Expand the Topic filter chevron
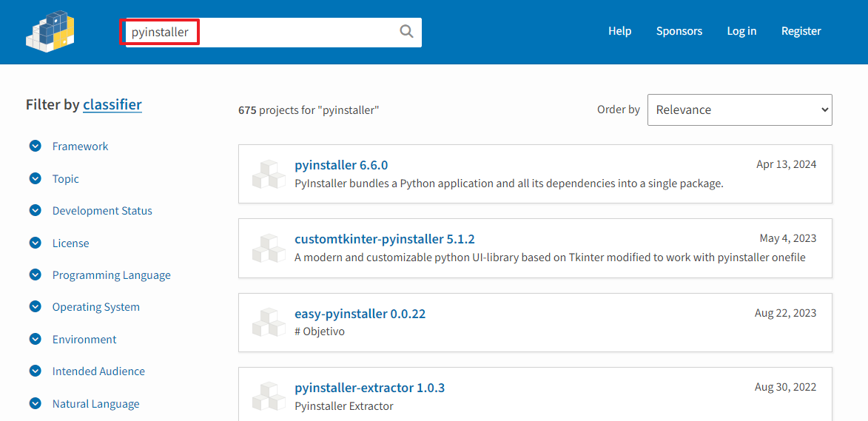Image resolution: width=868 pixels, height=421 pixels. 36,179
